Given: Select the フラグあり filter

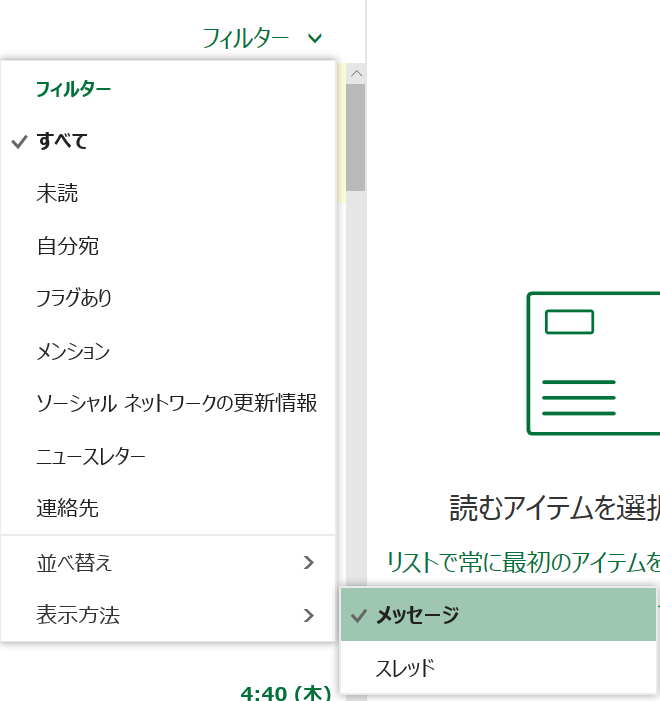Looking at the screenshot, I should point(168,298).
